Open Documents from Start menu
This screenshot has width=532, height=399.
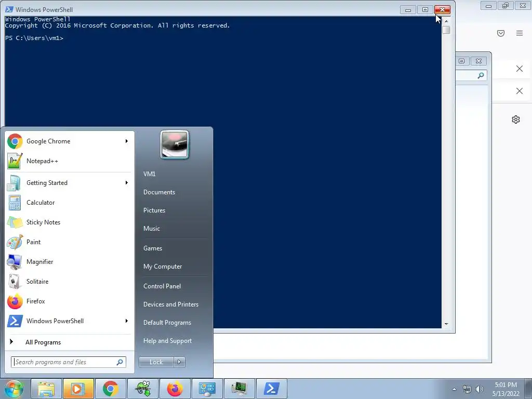pos(159,192)
